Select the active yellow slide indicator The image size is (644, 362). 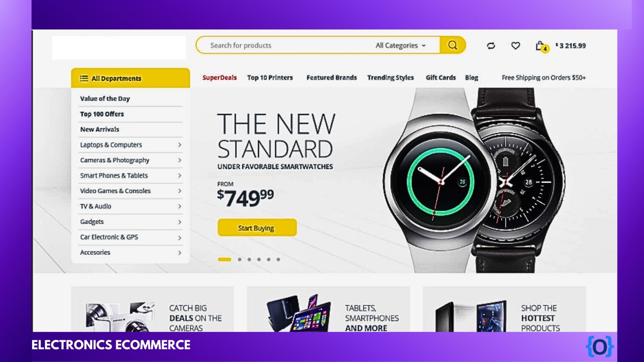pyautogui.click(x=225, y=259)
